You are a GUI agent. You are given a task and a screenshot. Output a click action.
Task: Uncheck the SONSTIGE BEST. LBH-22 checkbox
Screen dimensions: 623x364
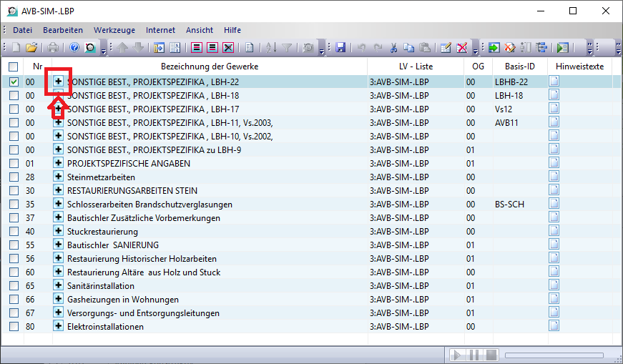(x=14, y=82)
